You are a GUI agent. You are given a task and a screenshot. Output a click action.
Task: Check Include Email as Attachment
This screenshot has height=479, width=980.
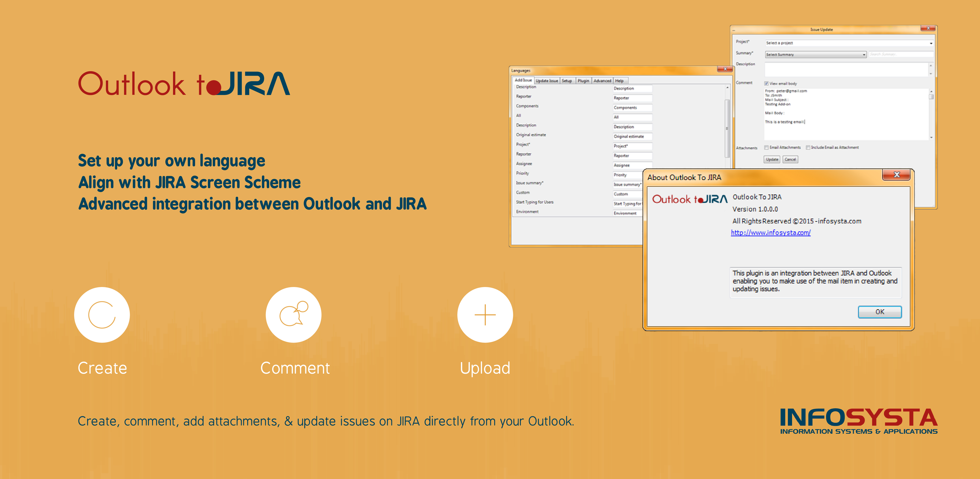point(808,147)
